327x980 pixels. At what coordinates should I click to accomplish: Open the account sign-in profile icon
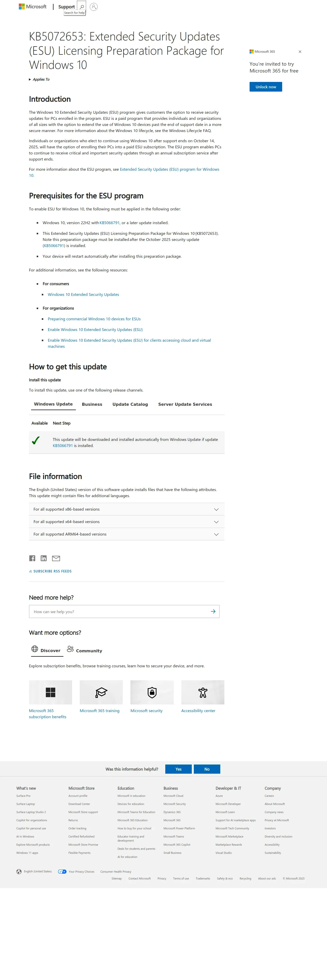pos(94,7)
